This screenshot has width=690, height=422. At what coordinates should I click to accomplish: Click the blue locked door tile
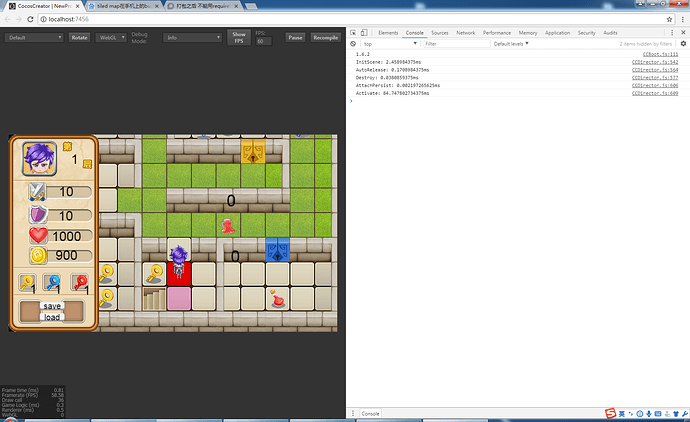point(278,250)
